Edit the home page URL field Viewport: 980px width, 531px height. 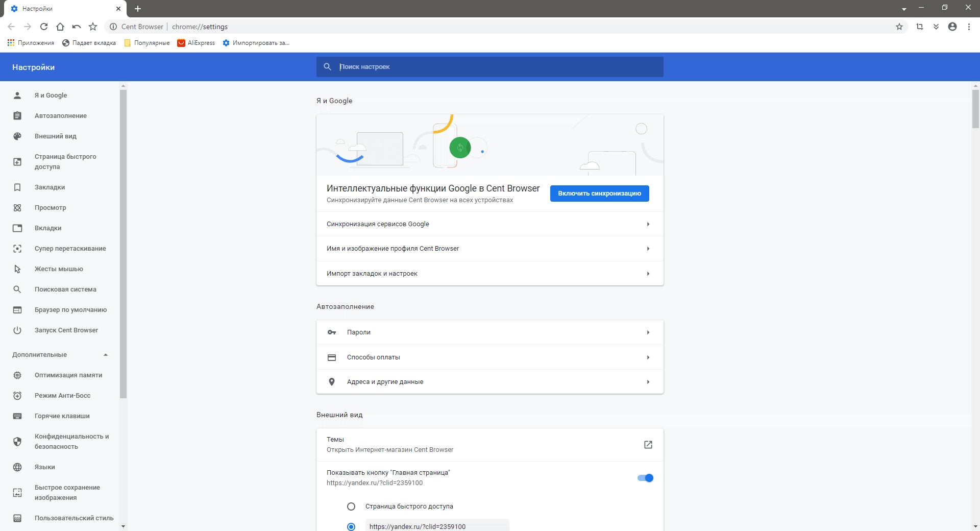437,525
